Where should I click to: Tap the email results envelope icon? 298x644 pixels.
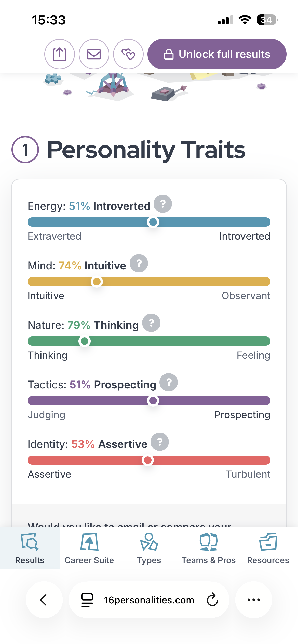tap(94, 54)
